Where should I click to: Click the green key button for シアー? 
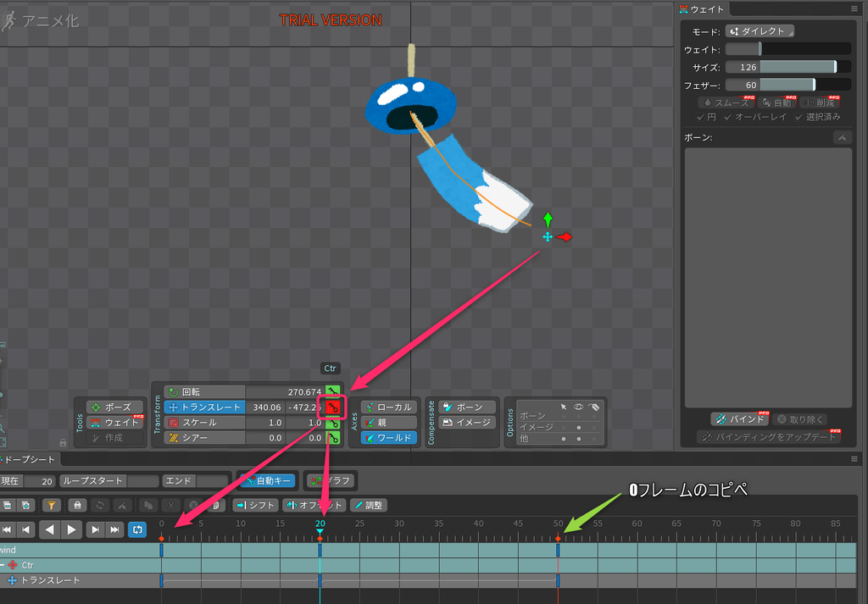tap(332, 437)
